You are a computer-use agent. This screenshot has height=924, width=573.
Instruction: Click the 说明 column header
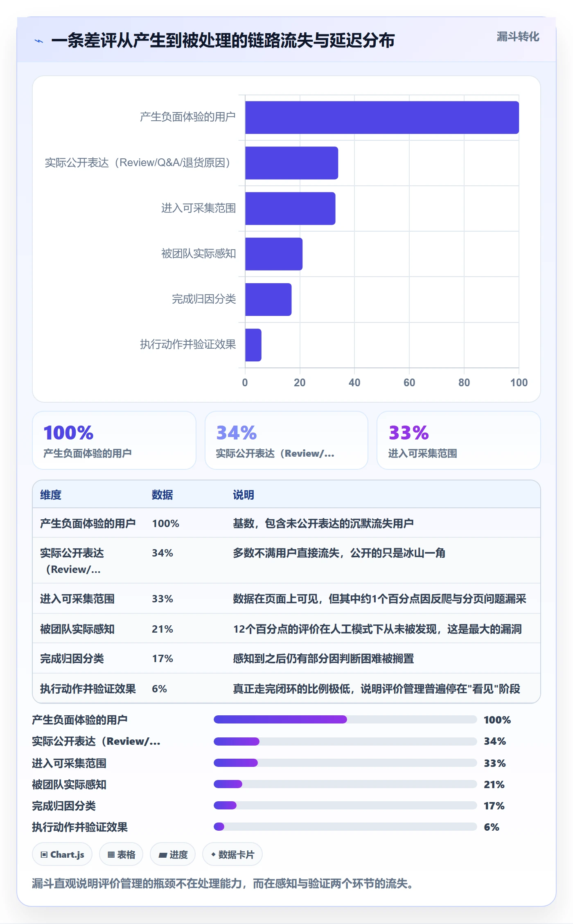244,495
